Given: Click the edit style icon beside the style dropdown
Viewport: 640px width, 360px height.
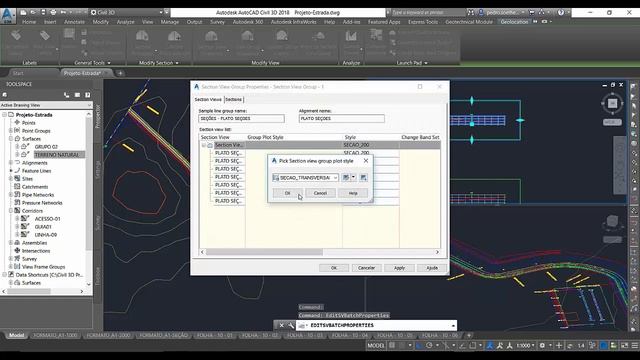Looking at the screenshot, I should [346, 177].
